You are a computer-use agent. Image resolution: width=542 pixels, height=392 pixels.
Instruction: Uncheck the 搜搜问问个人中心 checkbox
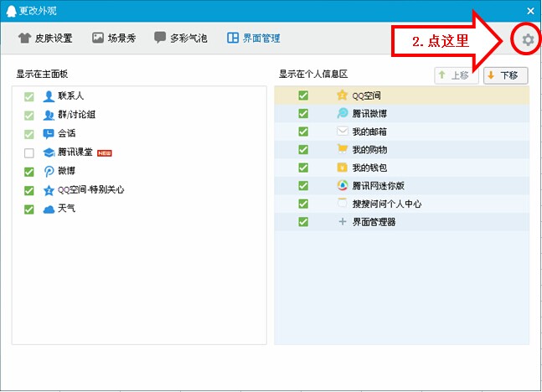tap(303, 204)
